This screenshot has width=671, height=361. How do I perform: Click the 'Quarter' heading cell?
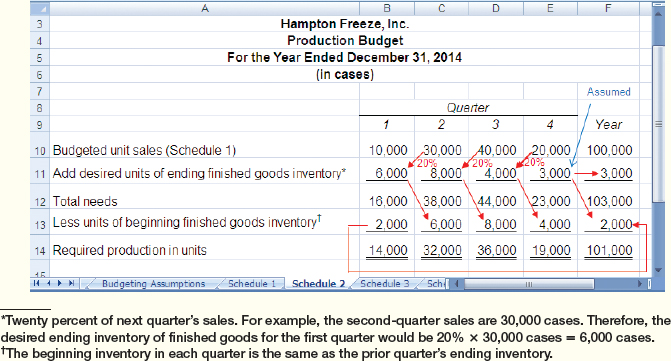pyautogui.click(x=468, y=107)
